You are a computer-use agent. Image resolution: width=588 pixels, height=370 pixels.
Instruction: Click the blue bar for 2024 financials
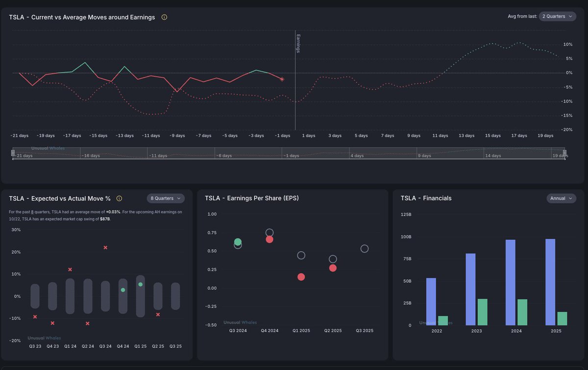pos(511,282)
